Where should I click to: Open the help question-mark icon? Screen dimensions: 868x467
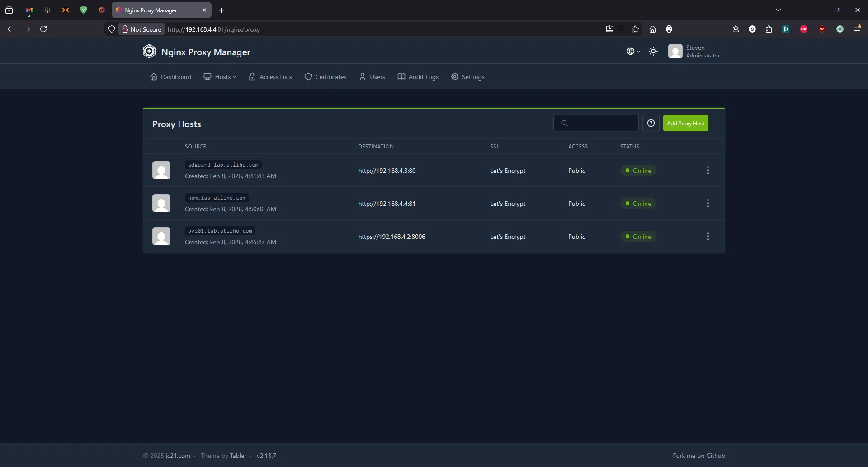click(x=651, y=123)
